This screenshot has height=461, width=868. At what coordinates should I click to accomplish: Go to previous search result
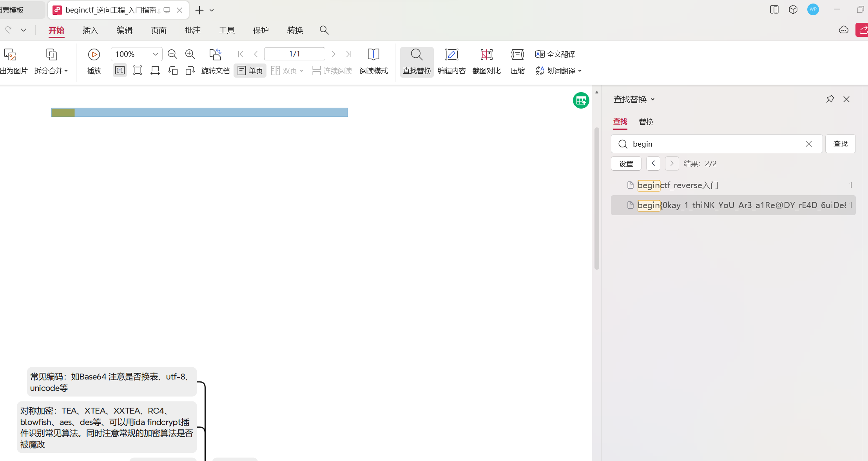point(653,163)
